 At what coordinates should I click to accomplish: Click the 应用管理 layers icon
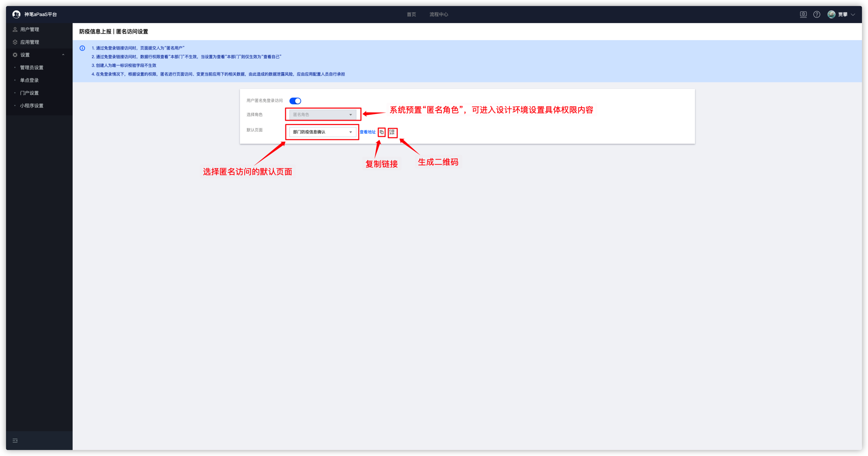pos(15,42)
